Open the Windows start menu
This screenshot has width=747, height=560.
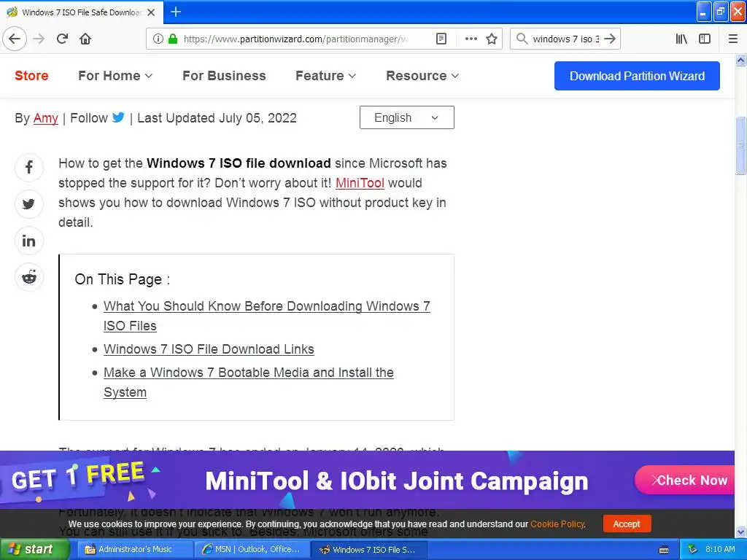34,550
